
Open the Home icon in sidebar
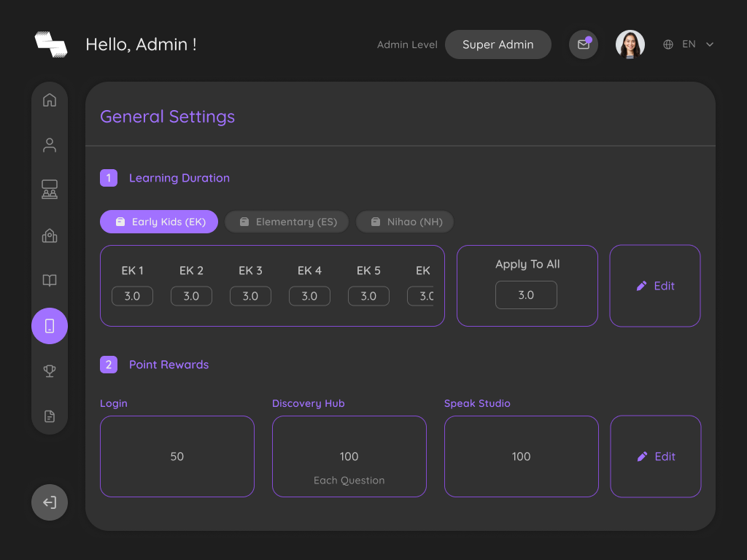tap(50, 100)
